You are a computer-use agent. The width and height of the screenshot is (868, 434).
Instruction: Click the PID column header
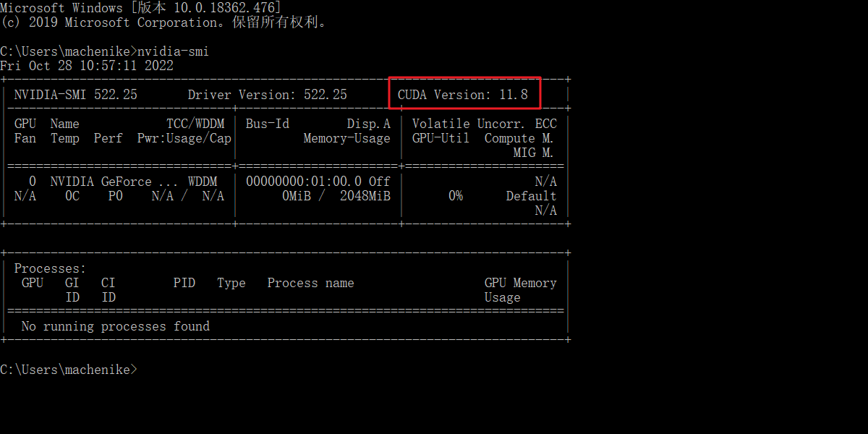(184, 283)
